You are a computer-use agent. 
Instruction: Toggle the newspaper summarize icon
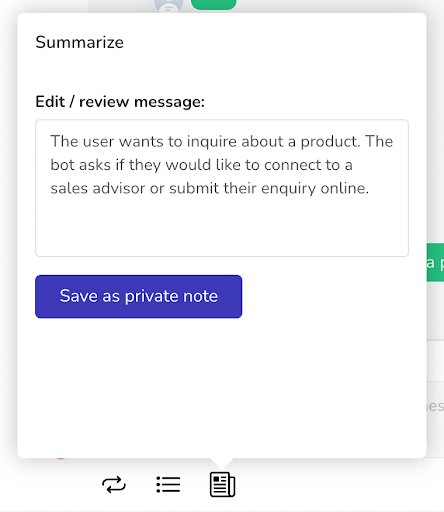(x=222, y=485)
